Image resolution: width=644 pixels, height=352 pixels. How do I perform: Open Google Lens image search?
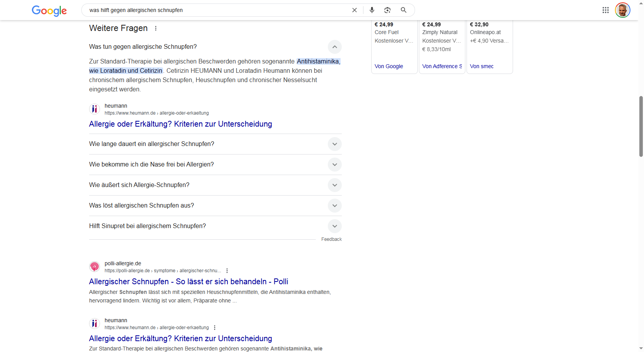point(387,10)
